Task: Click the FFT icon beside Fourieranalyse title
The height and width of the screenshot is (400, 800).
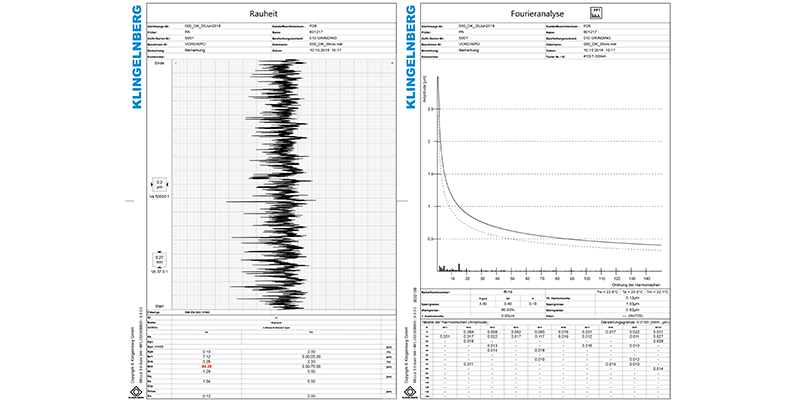Action: pyautogui.click(x=596, y=13)
